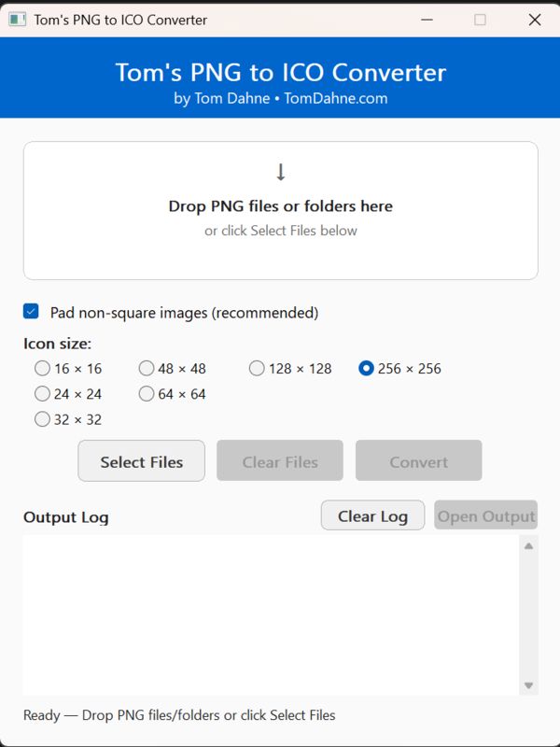Open the Select Files dialog
Image resolution: width=560 pixels, height=747 pixels.
(x=142, y=460)
